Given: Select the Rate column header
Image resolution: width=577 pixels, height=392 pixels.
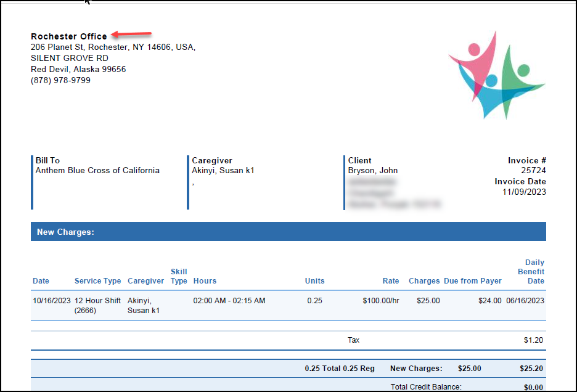Looking at the screenshot, I should (x=390, y=280).
